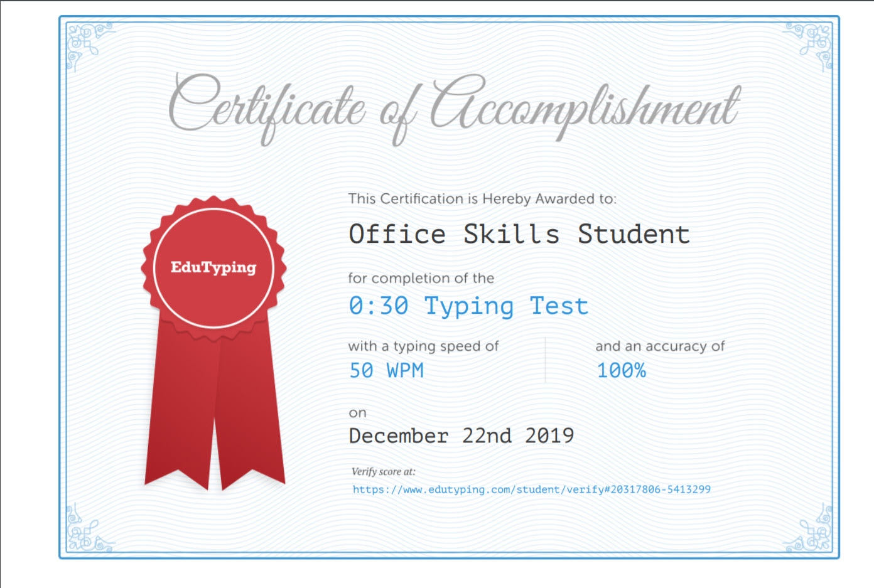Click the EduTyping red ribbon badge
This screenshot has width=874, height=588.
pyautogui.click(x=214, y=343)
